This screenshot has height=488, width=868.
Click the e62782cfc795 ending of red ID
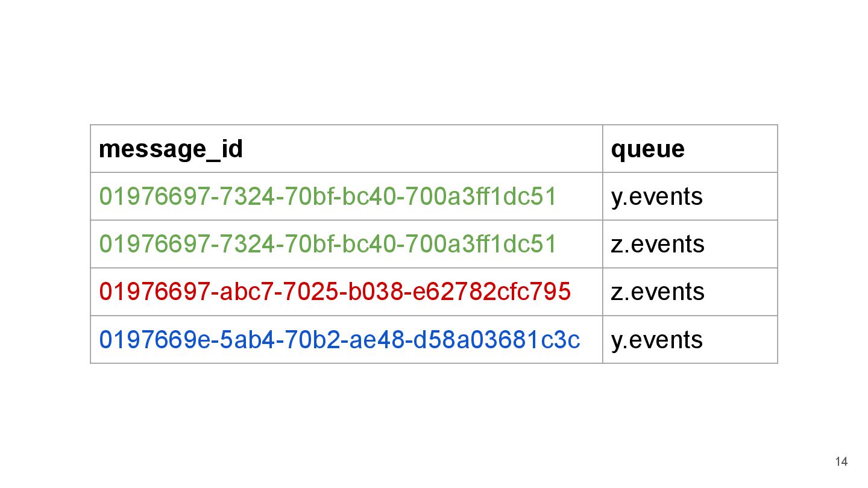(491, 292)
